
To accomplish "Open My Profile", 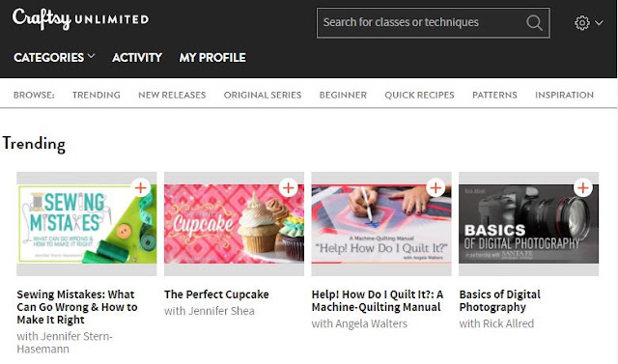I will pyautogui.click(x=212, y=58).
